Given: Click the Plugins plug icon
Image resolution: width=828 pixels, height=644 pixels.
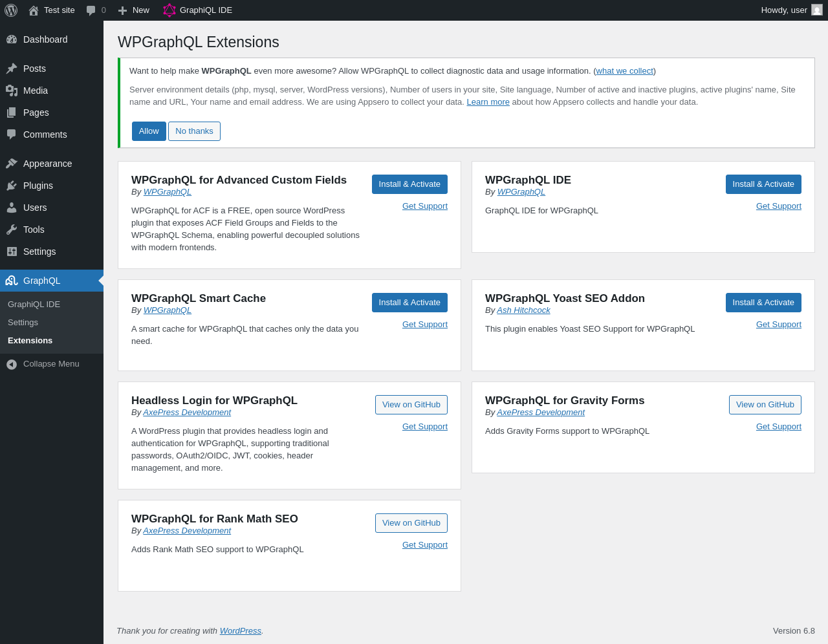Looking at the screenshot, I should (12, 186).
